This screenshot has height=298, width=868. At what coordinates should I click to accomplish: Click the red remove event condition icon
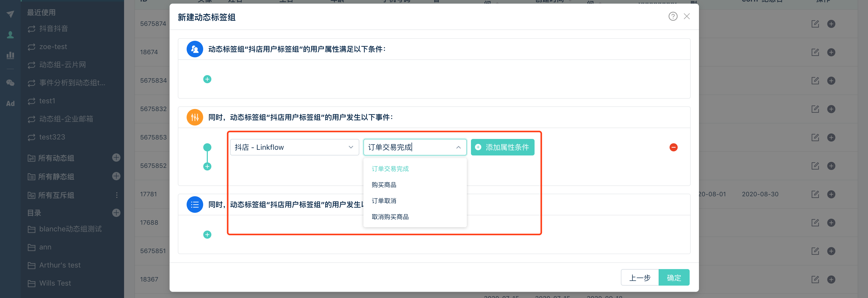(673, 147)
